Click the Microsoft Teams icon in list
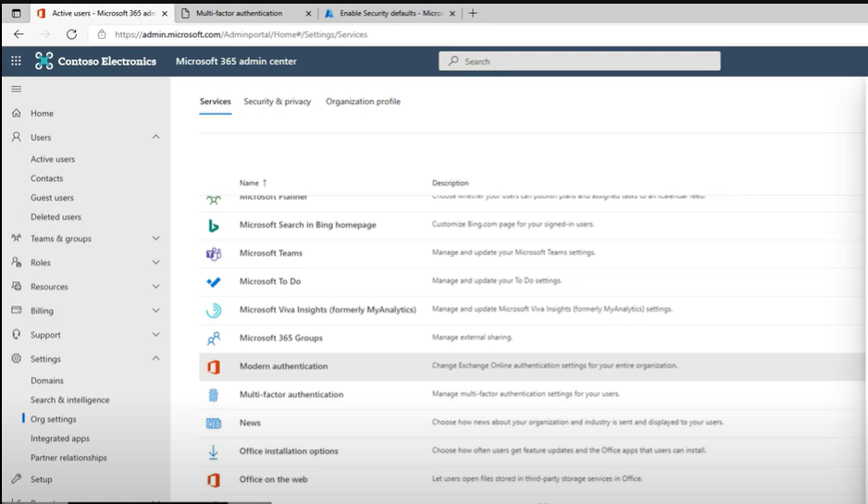This screenshot has height=504, width=868. 213,253
